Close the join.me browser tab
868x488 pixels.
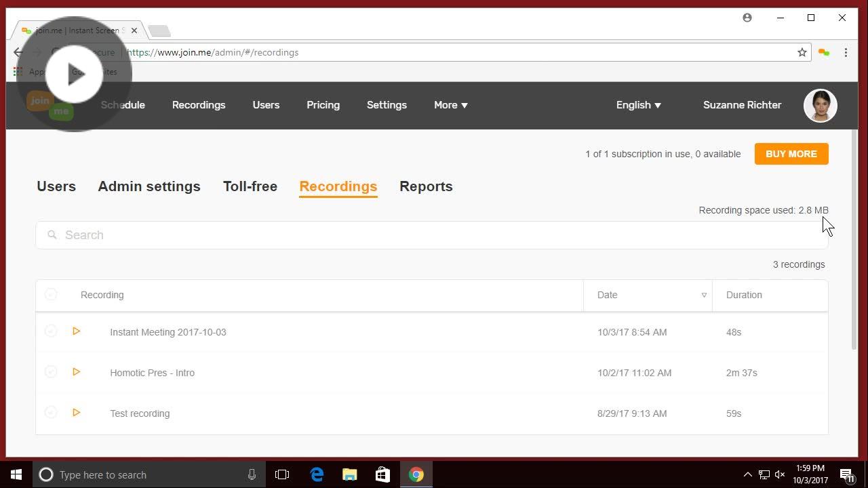pos(134,30)
